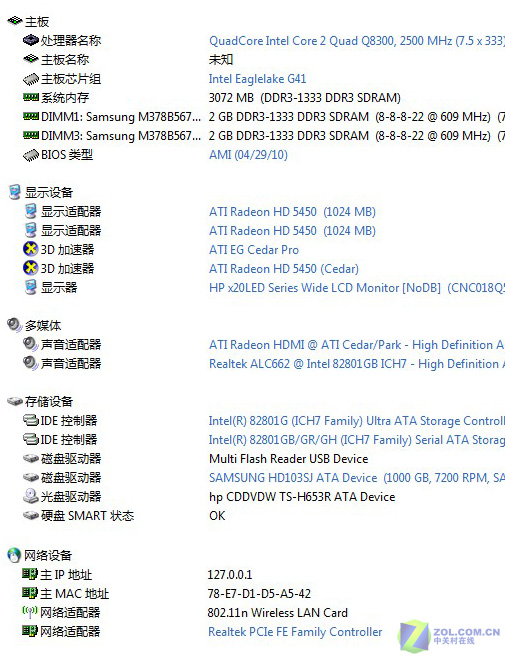This screenshot has height=657, width=505.
Task: Follow the AMI (04/29/10) BIOS link
Action: click(248, 155)
